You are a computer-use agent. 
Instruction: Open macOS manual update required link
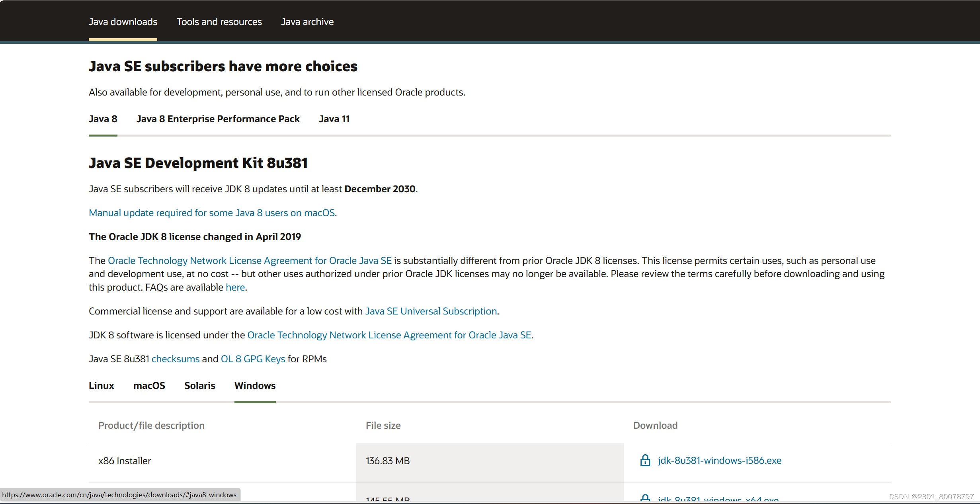coord(211,213)
